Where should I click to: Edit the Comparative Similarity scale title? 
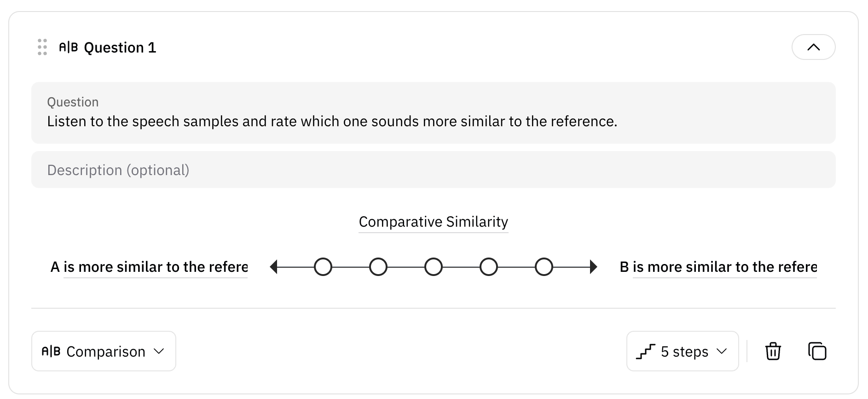(x=434, y=222)
